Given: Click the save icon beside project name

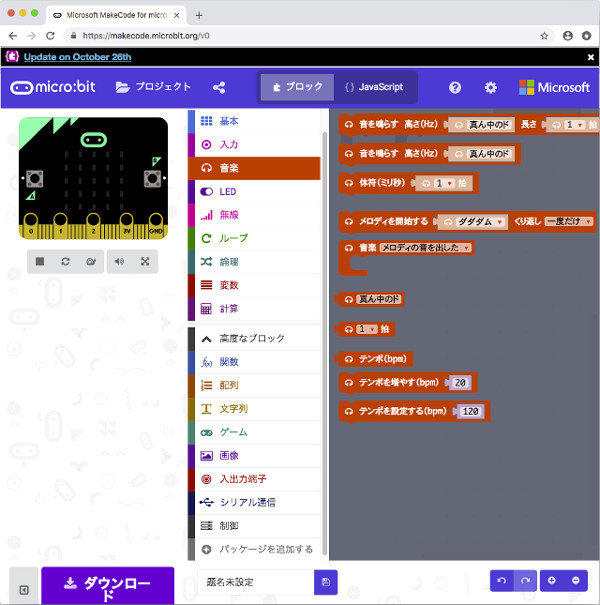Looking at the screenshot, I should point(325,582).
